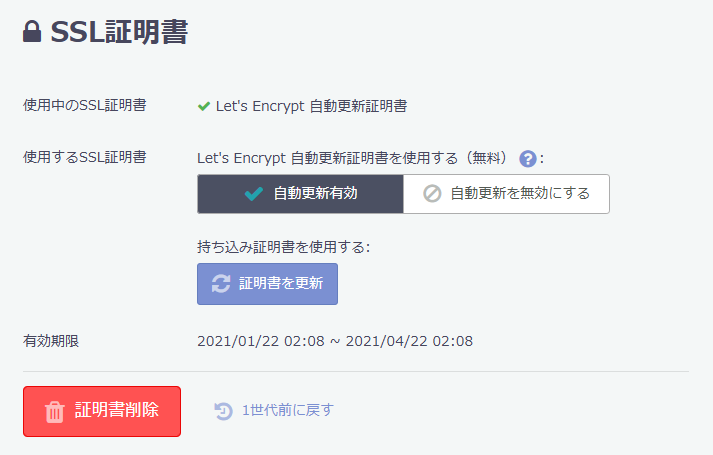
Task: Click the padlock icon beside SSL証明書
Action: pos(32,31)
